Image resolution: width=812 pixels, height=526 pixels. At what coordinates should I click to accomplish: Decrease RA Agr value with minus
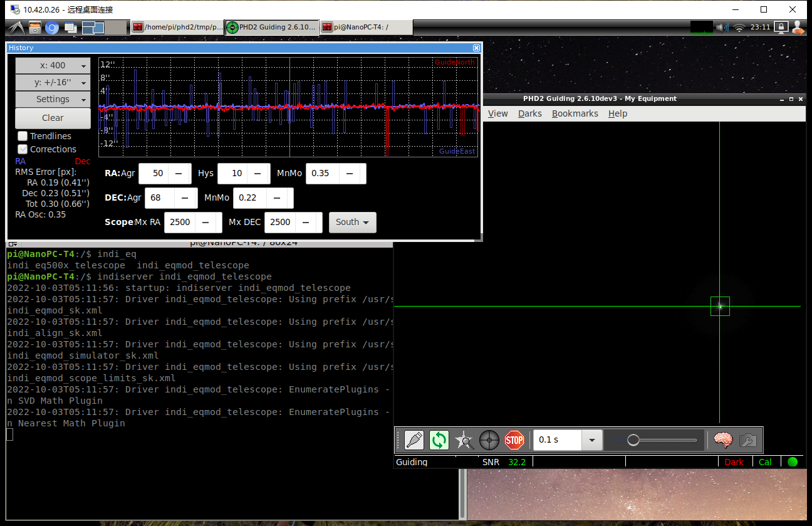(x=179, y=173)
